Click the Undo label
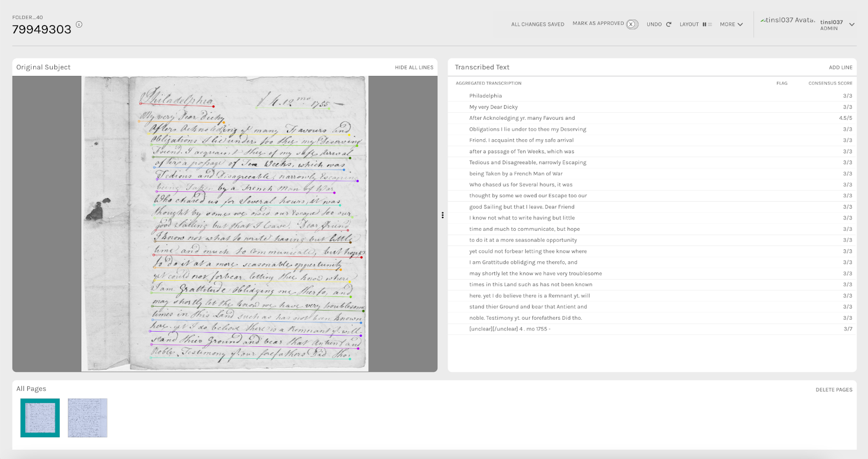Screen dimensions: 868x459 click(x=654, y=24)
